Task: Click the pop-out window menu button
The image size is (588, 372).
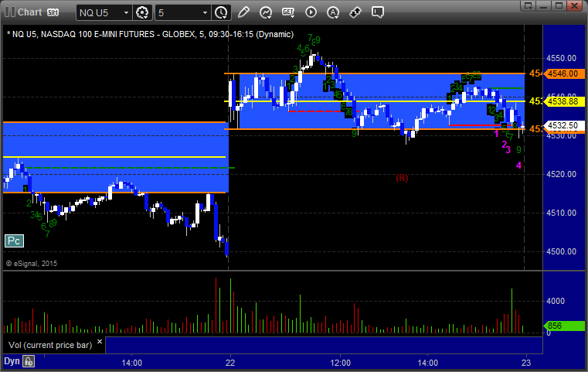Action: [529, 5]
